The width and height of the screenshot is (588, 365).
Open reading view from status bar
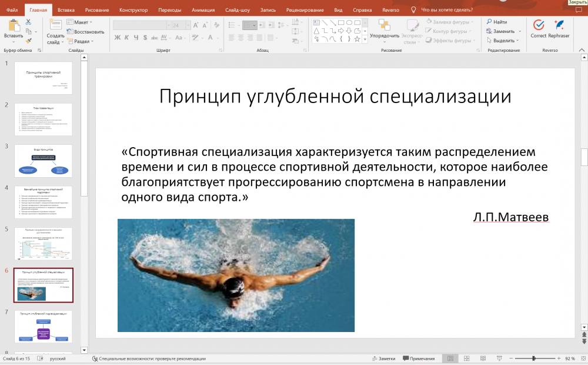tap(482, 359)
